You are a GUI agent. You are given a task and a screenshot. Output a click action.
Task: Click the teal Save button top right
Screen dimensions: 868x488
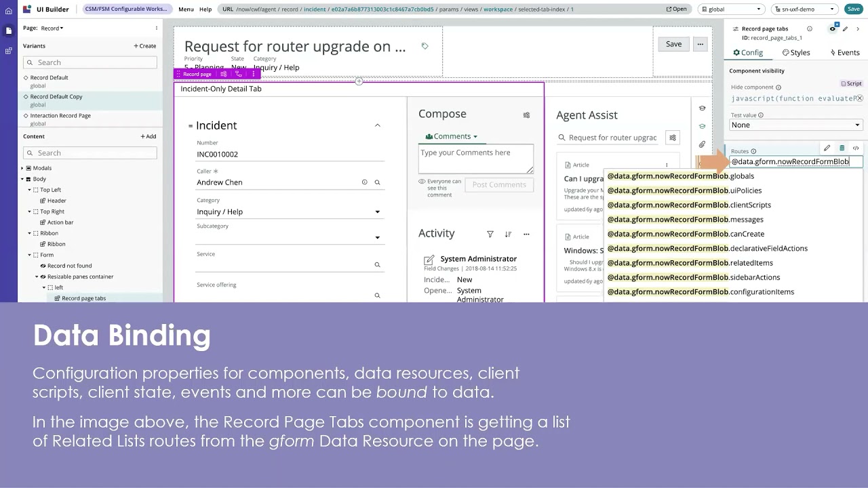click(x=854, y=9)
